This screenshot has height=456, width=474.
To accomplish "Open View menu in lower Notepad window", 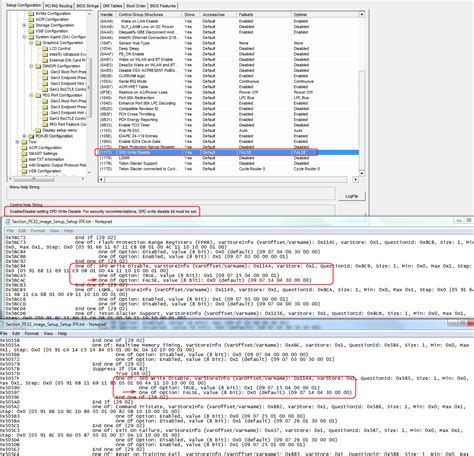I will pyautogui.click(x=48, y=333).
